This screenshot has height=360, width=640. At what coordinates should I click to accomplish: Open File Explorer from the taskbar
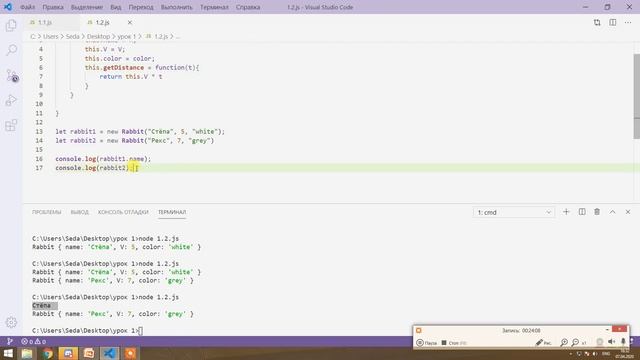click(x=27, y=353)
